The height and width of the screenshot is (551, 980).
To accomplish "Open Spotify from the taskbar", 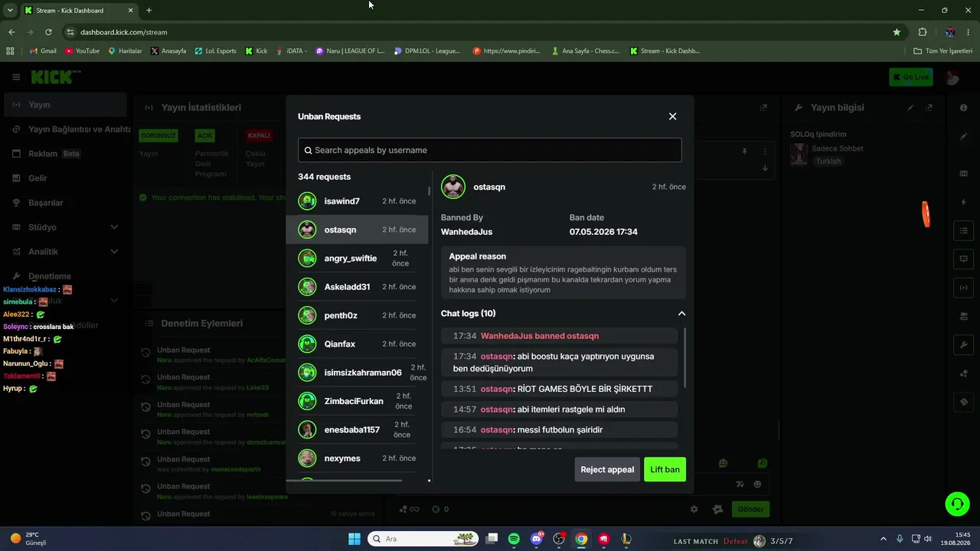I will 514,539.
